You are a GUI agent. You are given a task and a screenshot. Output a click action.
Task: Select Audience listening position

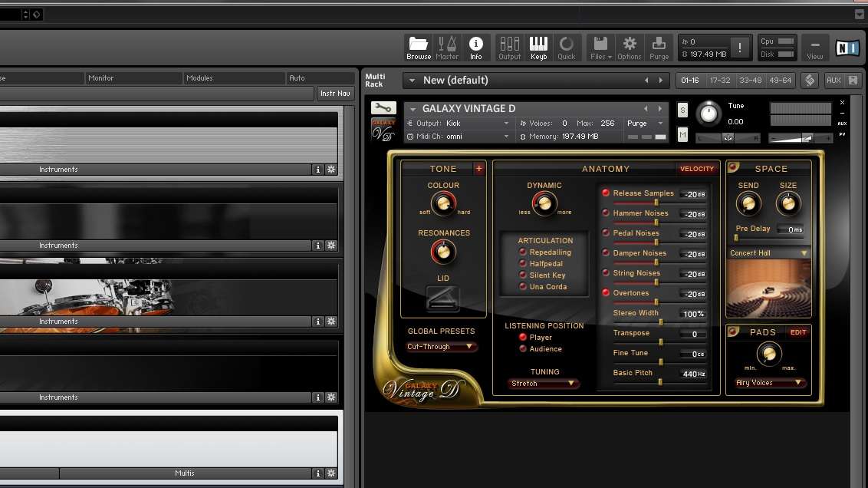524,349
